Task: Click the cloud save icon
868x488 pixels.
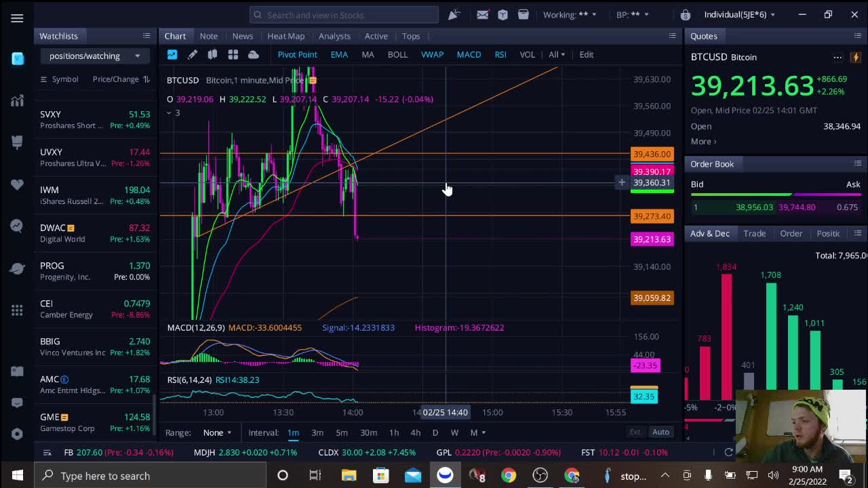Action: tap(254, 54)
